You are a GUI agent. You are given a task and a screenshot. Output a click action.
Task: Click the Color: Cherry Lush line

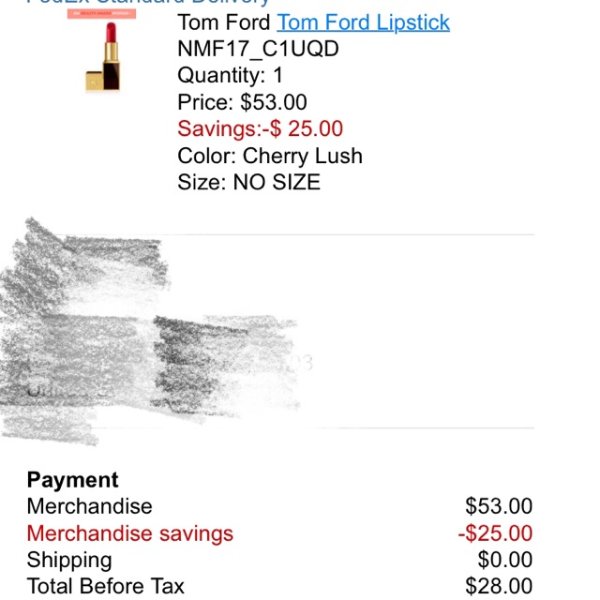(270, 156)
